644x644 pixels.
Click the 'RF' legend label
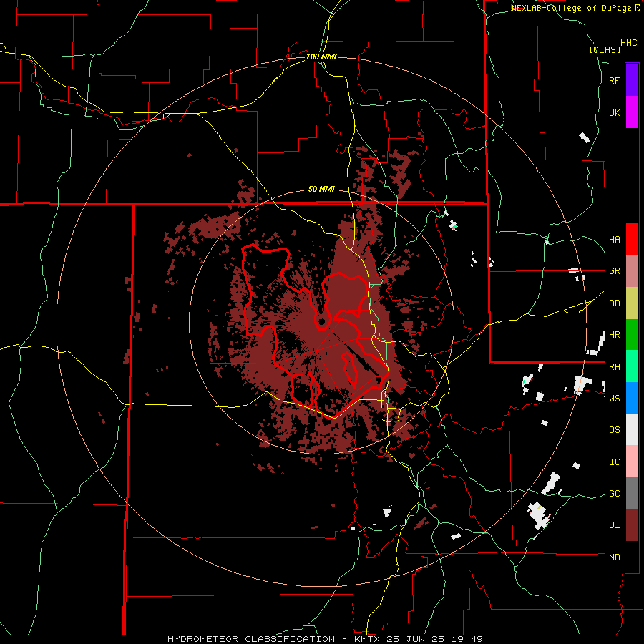tap(614, 80)
